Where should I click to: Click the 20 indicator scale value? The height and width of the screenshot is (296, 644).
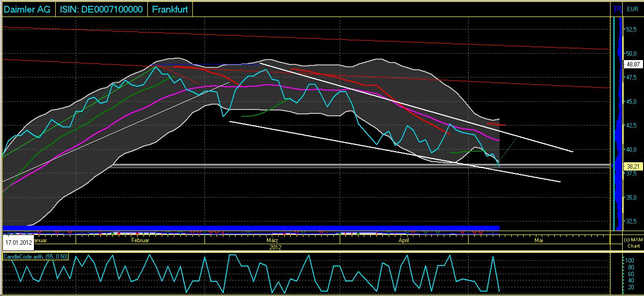pos(631,287)
